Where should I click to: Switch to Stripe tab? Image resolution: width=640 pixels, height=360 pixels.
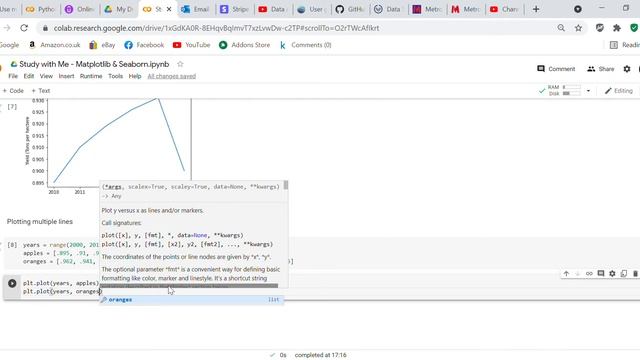pos(235,9)
